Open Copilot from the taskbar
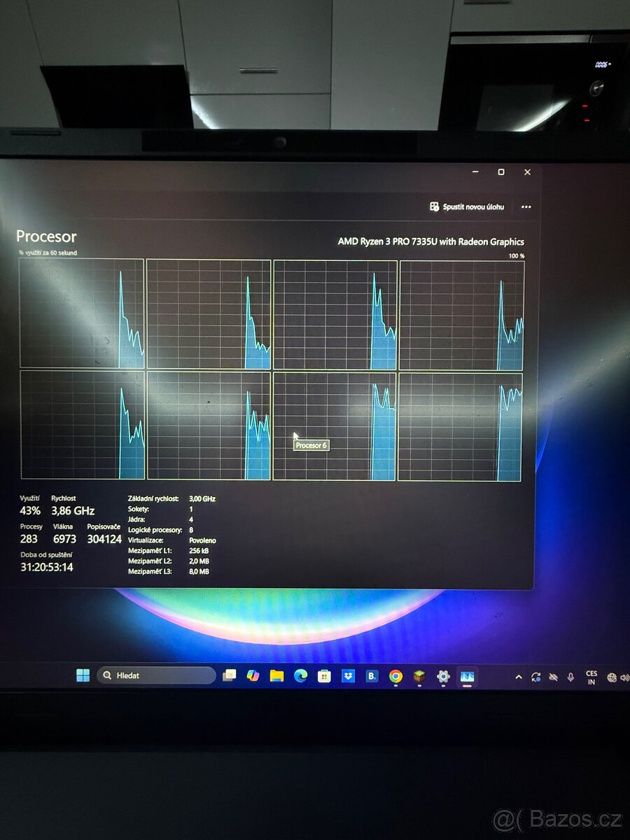Image resolution: width=630 pixels, height=840 pixels. coord(254,675)
